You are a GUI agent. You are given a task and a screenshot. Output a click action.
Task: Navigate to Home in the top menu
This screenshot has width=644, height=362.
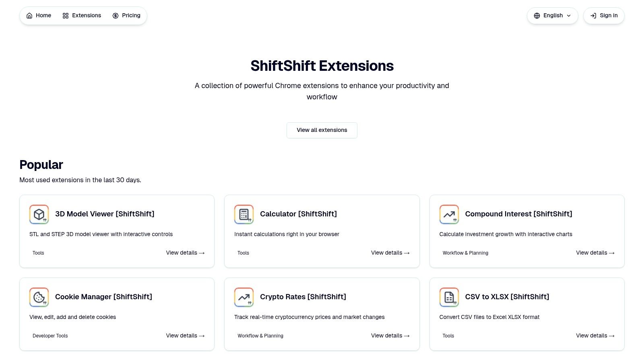coord(43,15)
